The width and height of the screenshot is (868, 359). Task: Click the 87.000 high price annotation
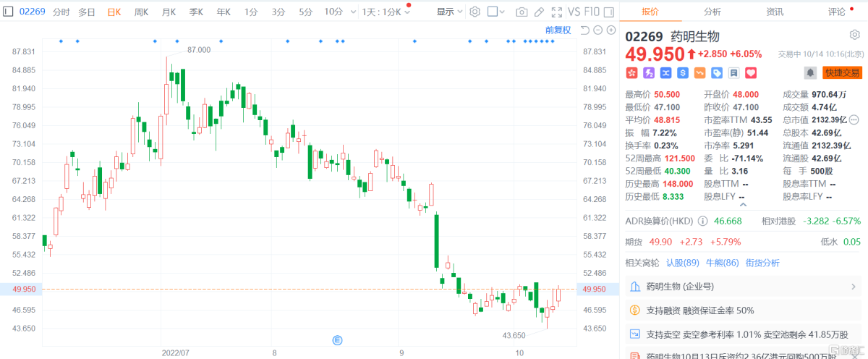pyautogui.click(x=199, y=49)
